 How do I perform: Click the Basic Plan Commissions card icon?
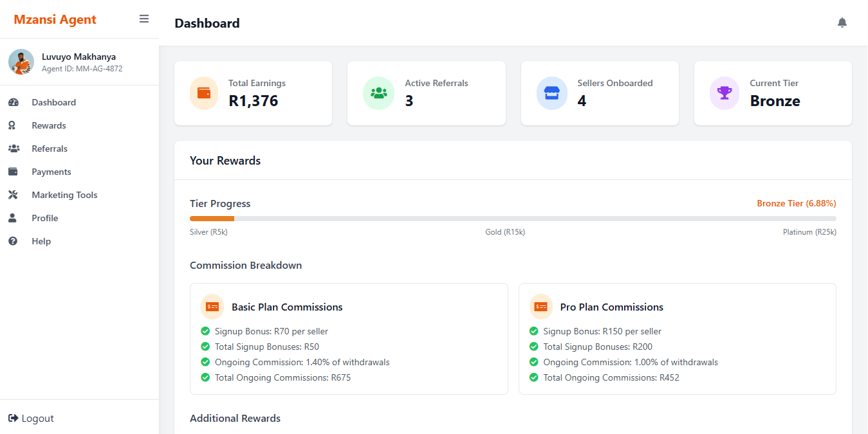212,307
